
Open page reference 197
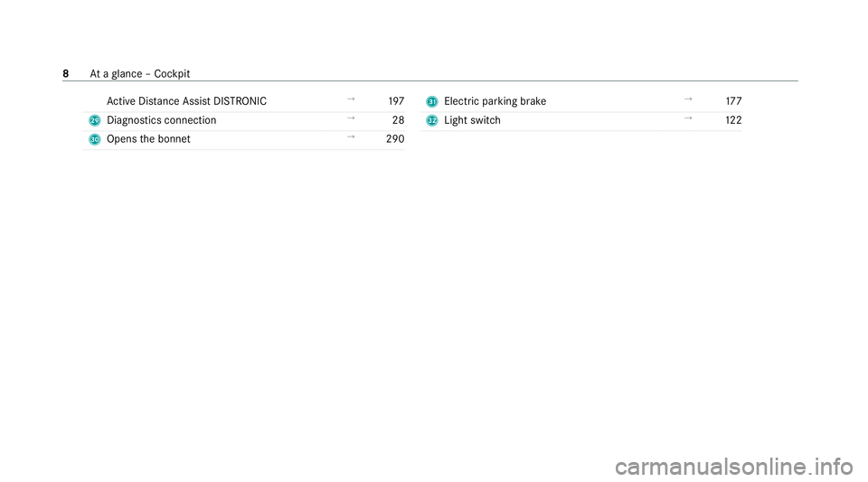point(396,101)
